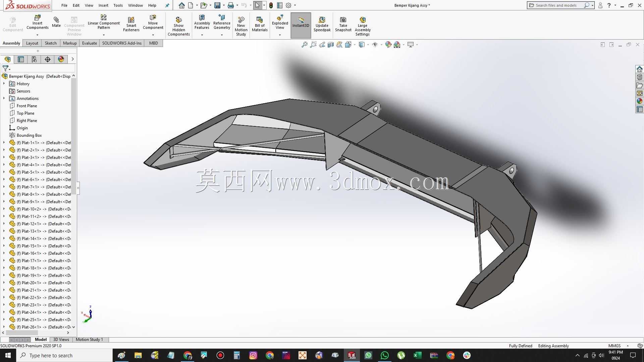Open Linear Component Pattern tool

(x=104, y=22)
